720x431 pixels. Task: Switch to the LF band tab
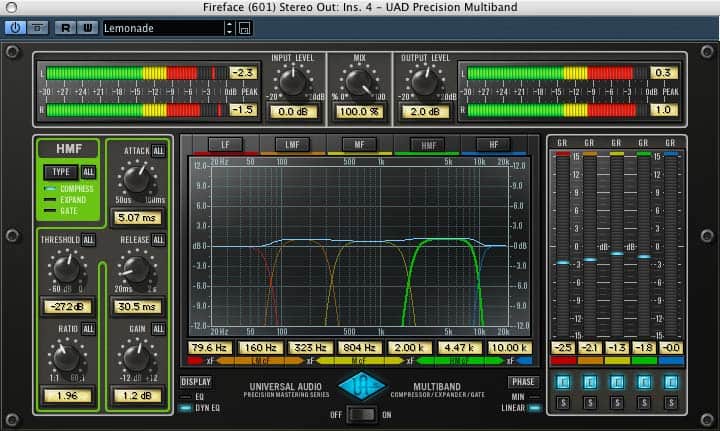225,145
